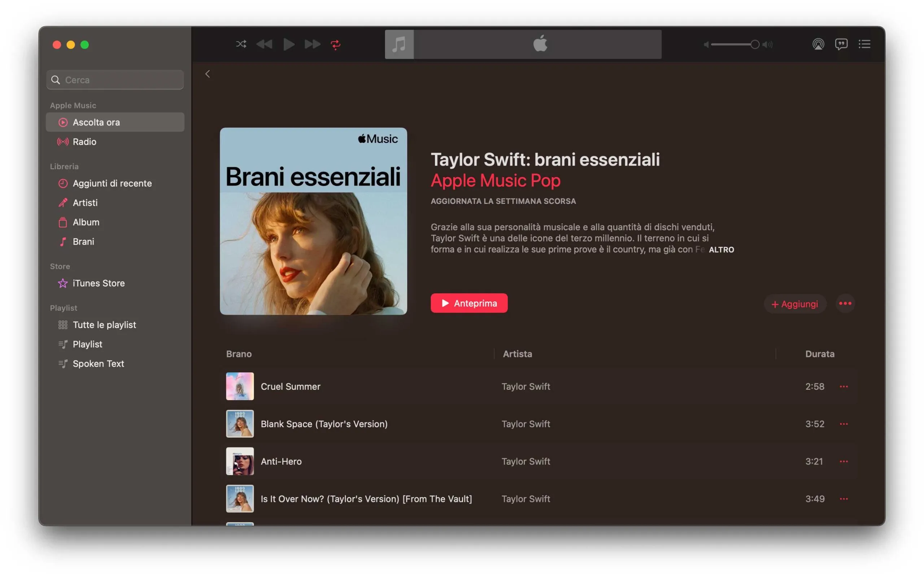Select Ascolta ora in the sidebar
The height and width of the screenshot is (577, 924).
click(x=96, y=122)
